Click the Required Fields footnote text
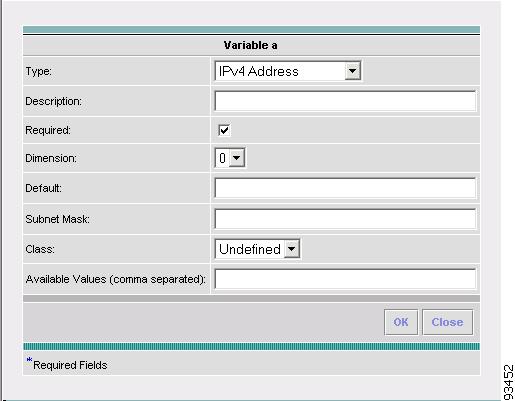The height and width of the screenshot is (401, 515). 70,365
